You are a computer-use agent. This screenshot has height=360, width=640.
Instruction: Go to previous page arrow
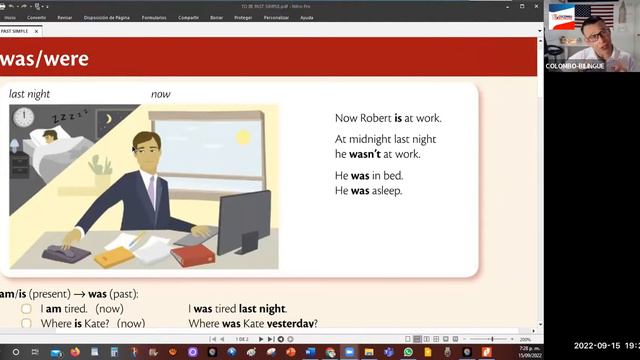click(x=222, y=339)
